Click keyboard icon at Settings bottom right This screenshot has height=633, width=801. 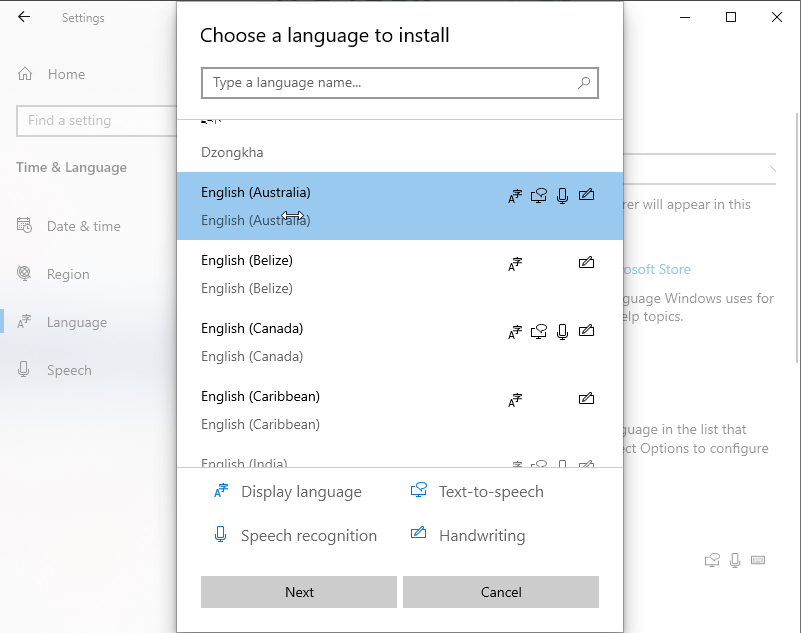click(758, 560)
